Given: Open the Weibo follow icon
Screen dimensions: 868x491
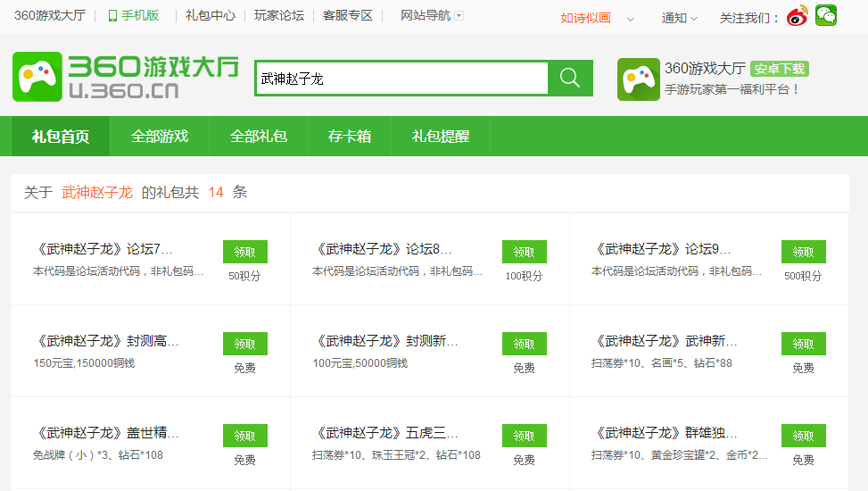Looking at the screenshot, I should point(798,17).
